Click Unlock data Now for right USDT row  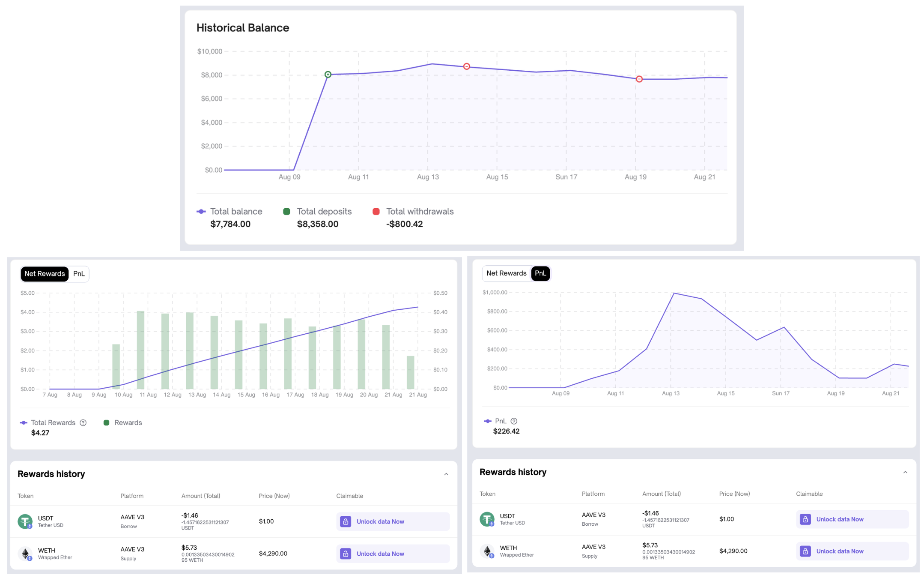click(x=840, y=519)
